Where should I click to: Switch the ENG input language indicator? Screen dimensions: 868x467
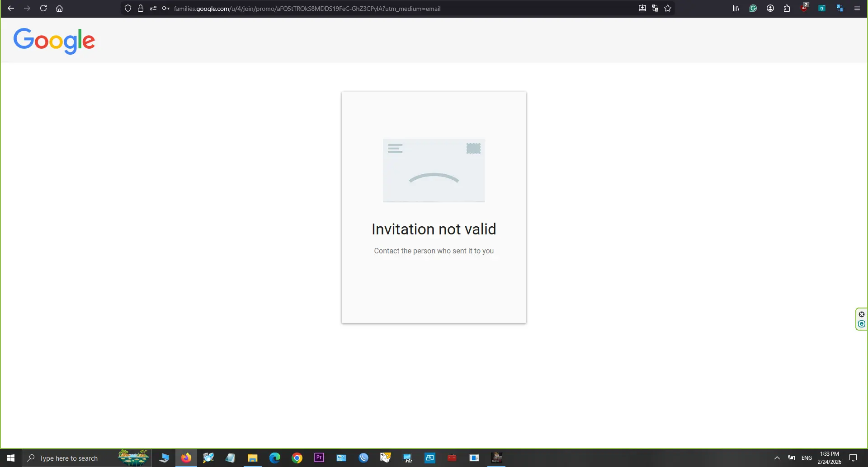coord(807,458)
